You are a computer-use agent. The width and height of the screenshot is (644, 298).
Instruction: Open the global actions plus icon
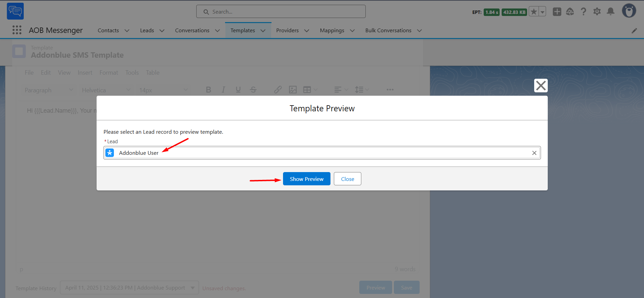pyautogui.click(x=557, y=12)
